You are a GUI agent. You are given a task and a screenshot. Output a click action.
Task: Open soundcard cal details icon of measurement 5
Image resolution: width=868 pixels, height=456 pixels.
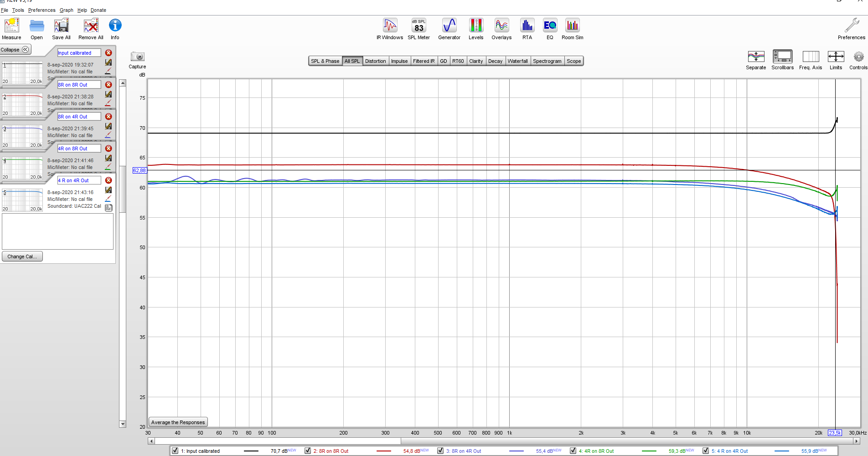click(x=108, y=208)
